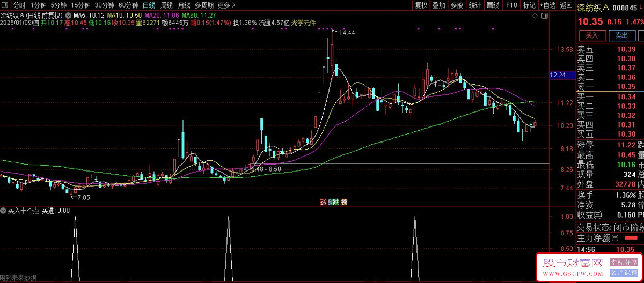Click the 标记 mark button
This screenshot has width=644, height=283.
point(529,5)
